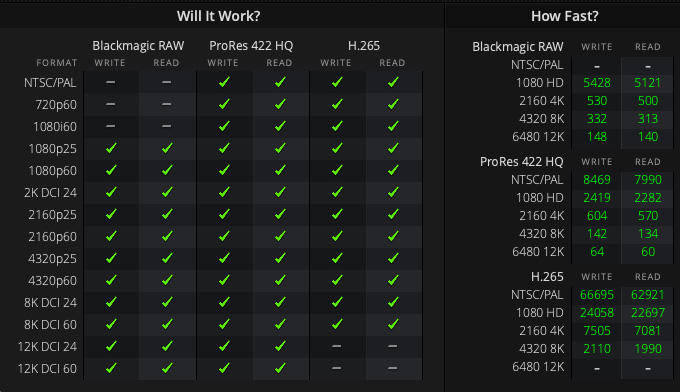Click the Blackmagic RAW 1080 HD write value 5428
Viewport: 680px width, 392px height.
click(x=597, y=83)
